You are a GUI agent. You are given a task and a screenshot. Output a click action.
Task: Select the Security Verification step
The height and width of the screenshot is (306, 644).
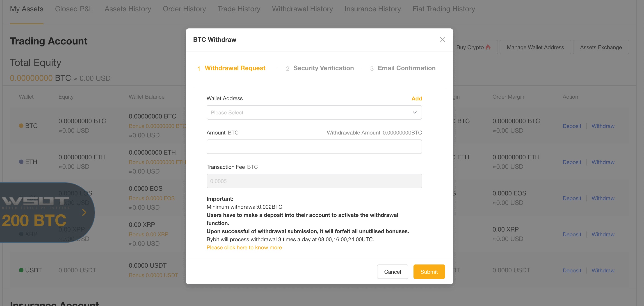tap(323, 68)
